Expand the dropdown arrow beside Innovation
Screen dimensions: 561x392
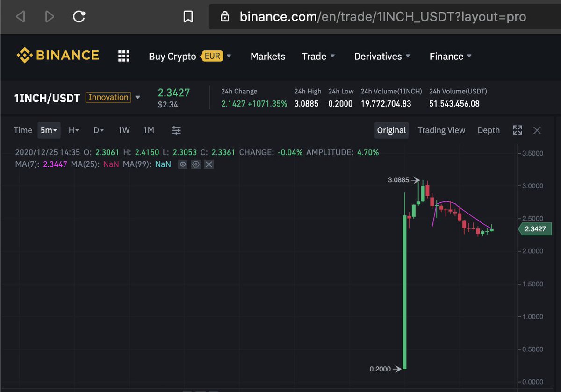point(137,98)
